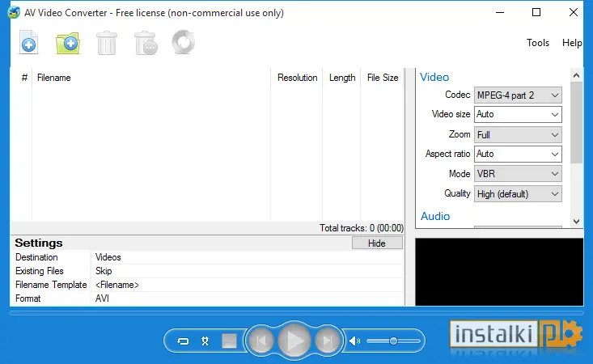Screen dimensions: 593x364
Task: Click the volume slider knob
Action: coord(393,341)
